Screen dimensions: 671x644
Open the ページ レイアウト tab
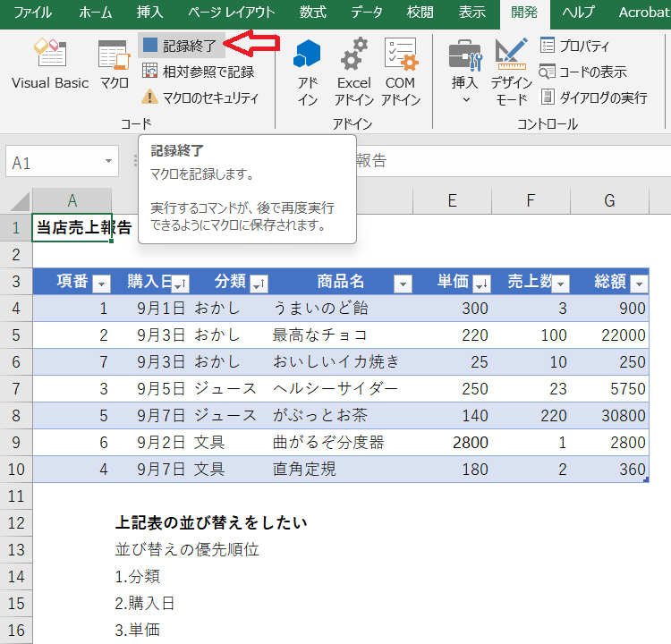231,13
